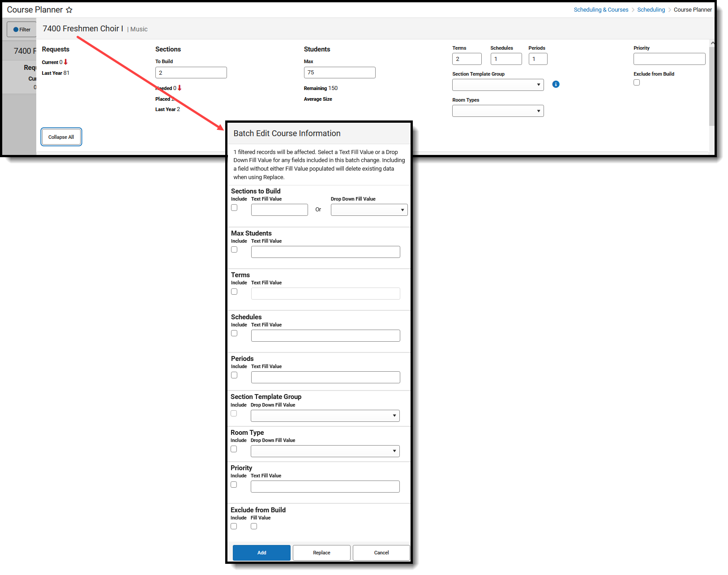The height and width of the screenshot is (575, 728).
Task: Click Schedules Text Fill Value field
Action: click(325, 335)
